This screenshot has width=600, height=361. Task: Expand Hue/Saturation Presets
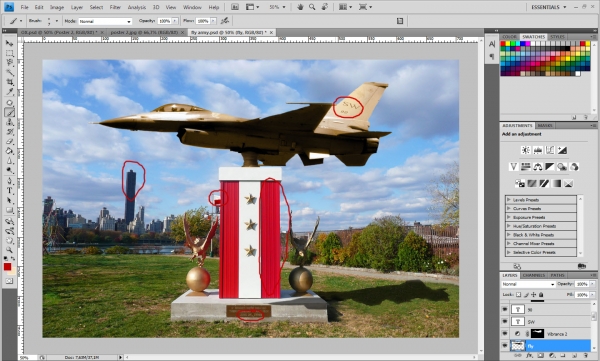(509, 226)
